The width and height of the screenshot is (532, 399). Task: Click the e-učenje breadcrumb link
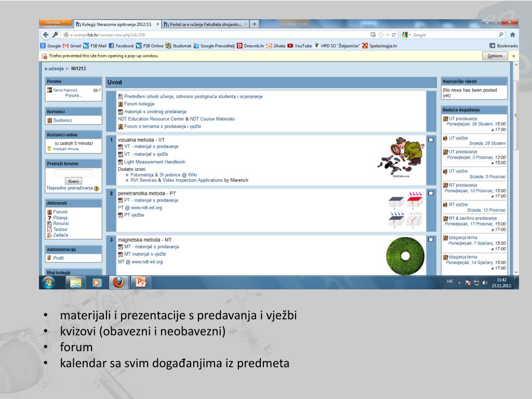[54, 69]
